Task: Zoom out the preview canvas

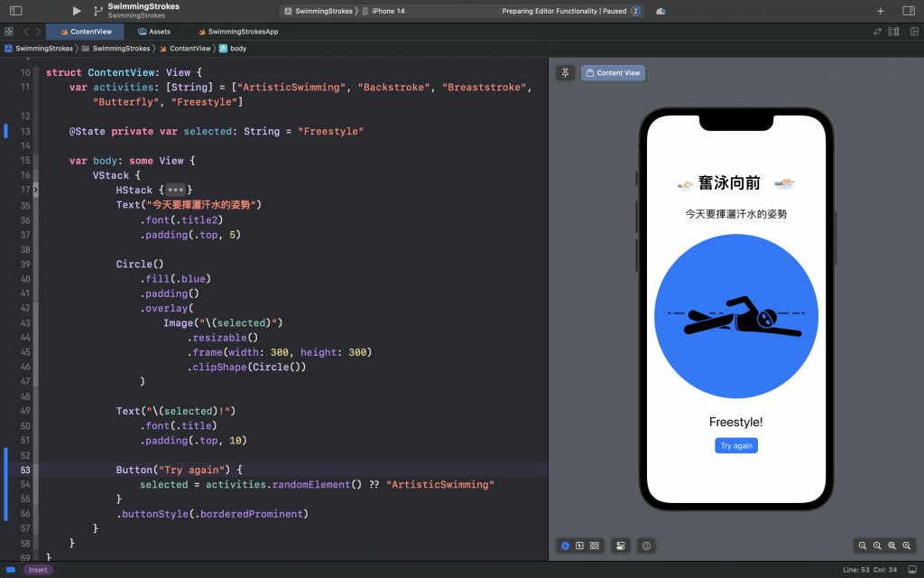Action: 863,545
